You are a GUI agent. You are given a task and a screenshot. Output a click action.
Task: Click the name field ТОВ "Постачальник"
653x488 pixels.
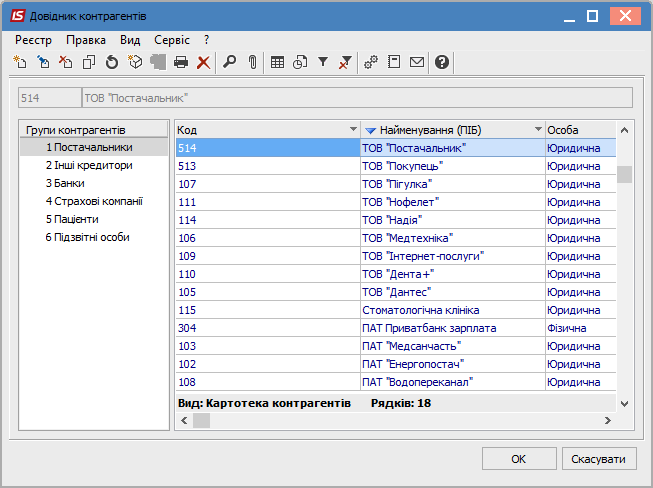(357, 98)
